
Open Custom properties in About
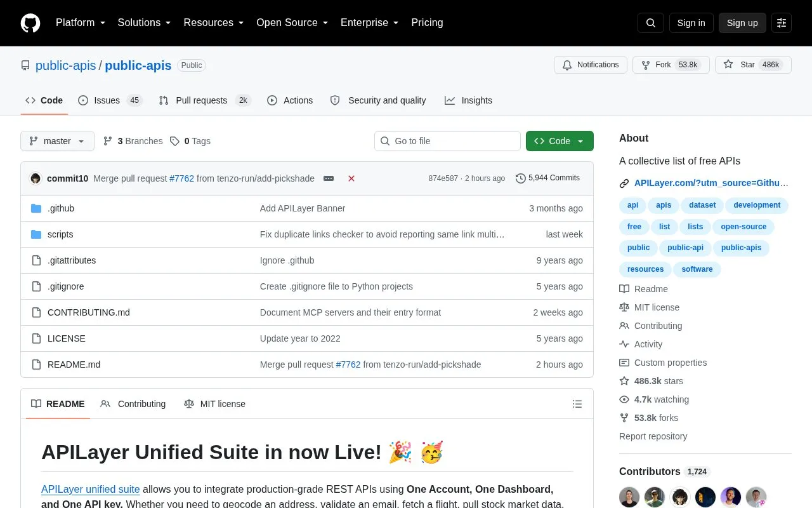tap(663, 363)
